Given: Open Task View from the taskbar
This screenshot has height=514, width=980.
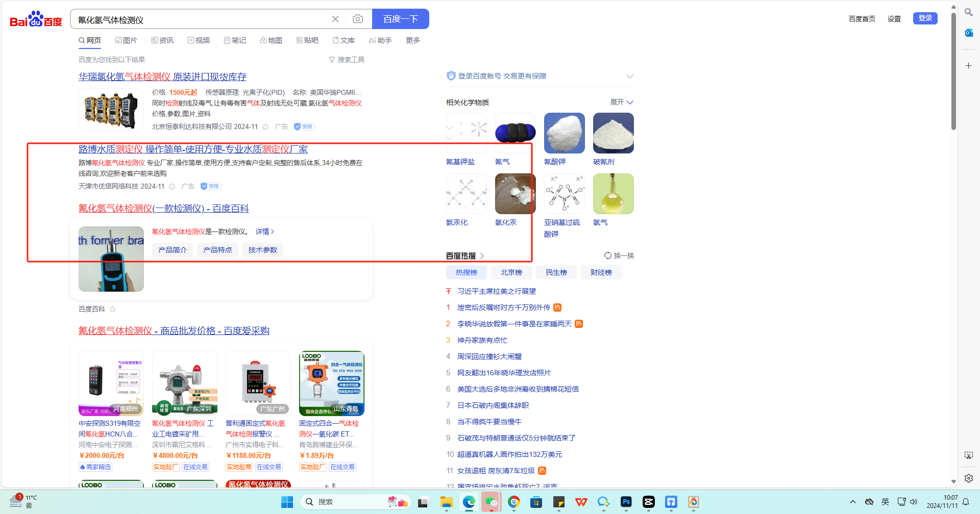Looking at the screenshot, I should tap(424, 502).
